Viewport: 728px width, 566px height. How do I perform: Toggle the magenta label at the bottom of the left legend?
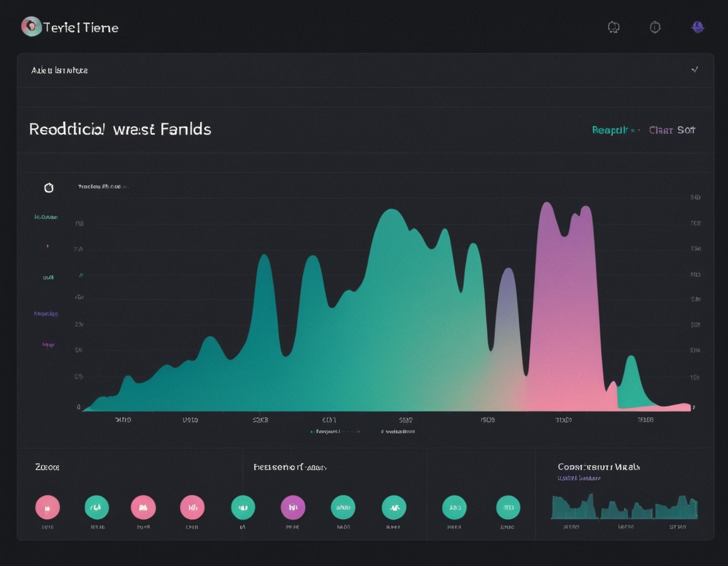click(x=48, y=345)
